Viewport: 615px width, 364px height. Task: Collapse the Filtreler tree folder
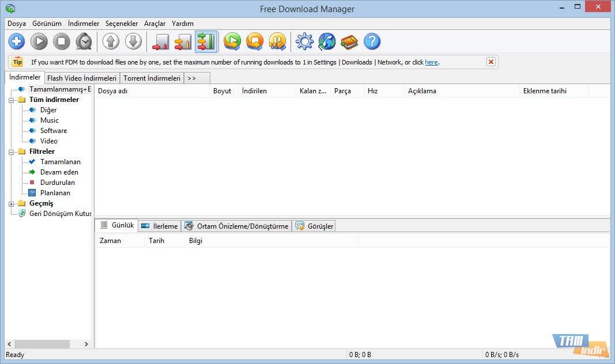click(x=12, y=151)
